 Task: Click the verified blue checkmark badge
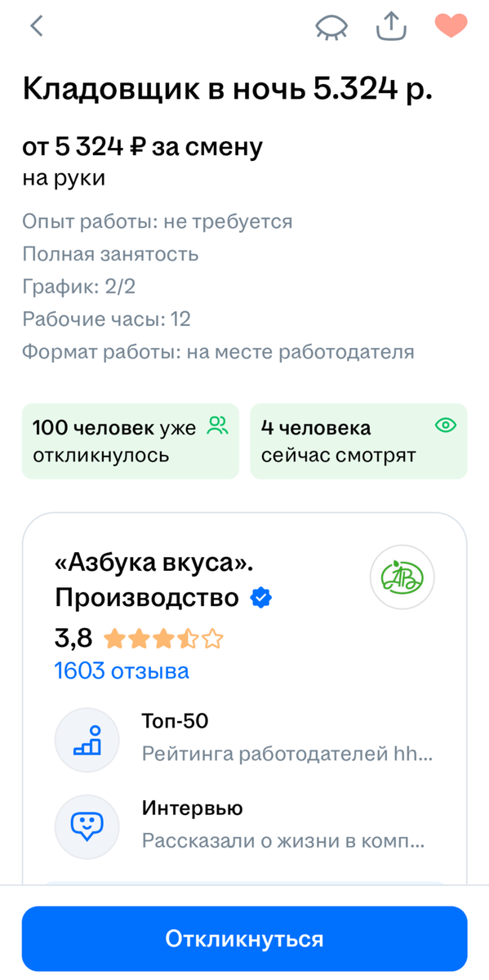click(x=260, y=598)
